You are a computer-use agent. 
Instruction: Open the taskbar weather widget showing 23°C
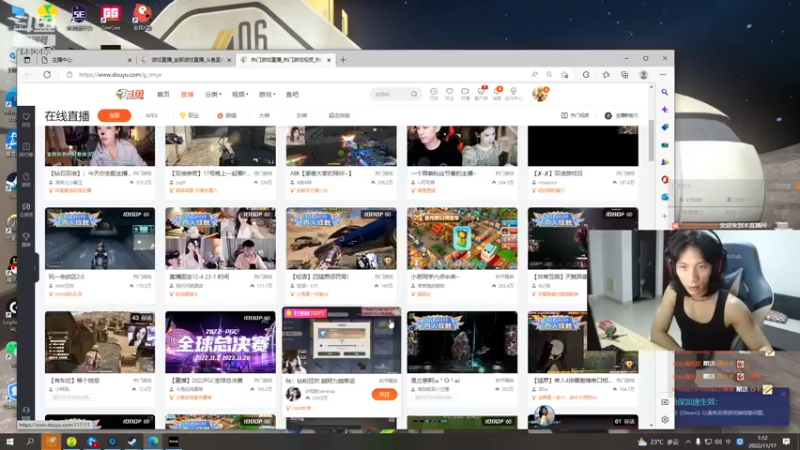point(659,441)
